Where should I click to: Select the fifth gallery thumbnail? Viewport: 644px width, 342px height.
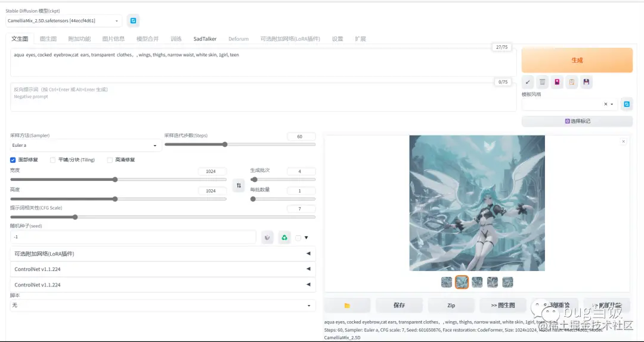tap(507, 282)
